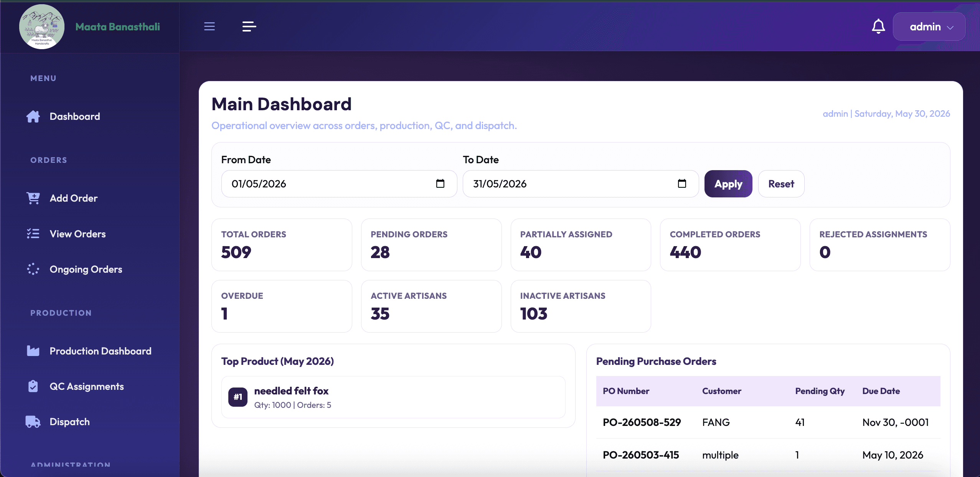Click 'admin | Saturday, May 30, 2026' text
Viewport: 980px width, 477px height.
click(x=886, y=114)
